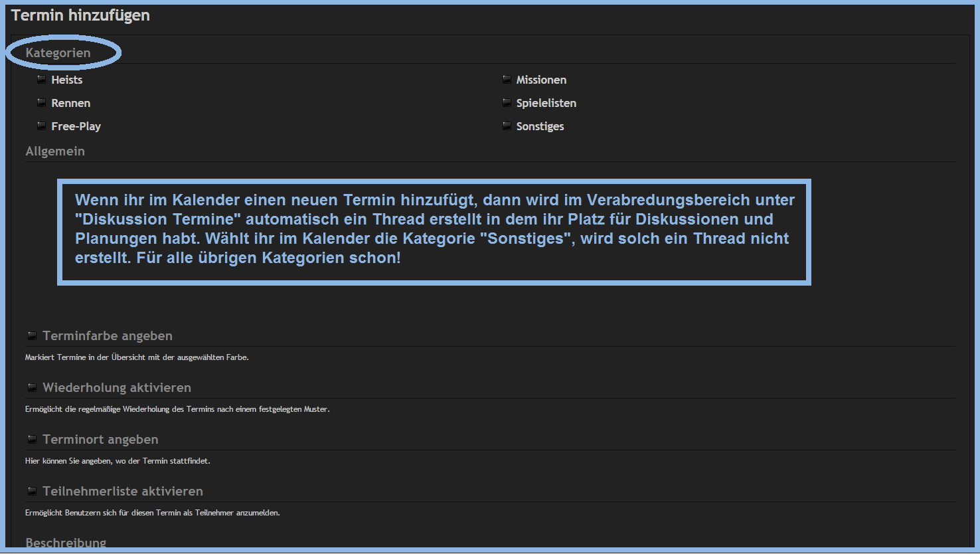Click the 'Ermöglicht Benutzern sich' description text

pos(153,513)
